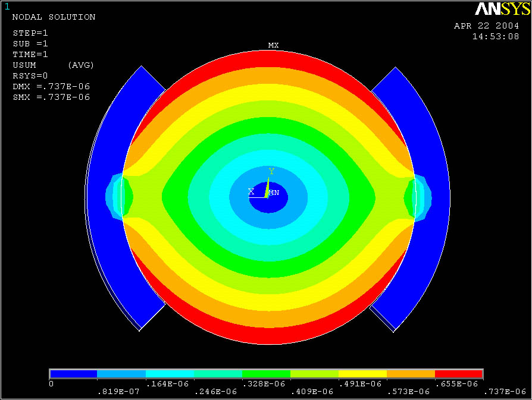
Task: Click the MX maximum marker label
Action: (273, 45)
